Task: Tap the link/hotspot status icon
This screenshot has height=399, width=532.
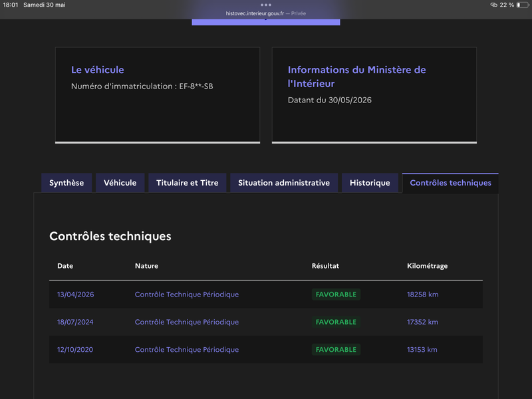Action: click(493, 5)
